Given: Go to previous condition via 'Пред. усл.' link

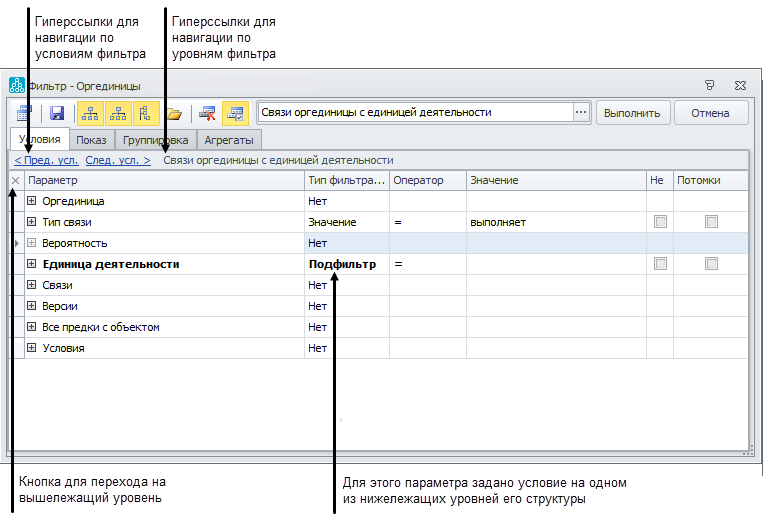Looking at the screenshot, I should coord(46,160).
